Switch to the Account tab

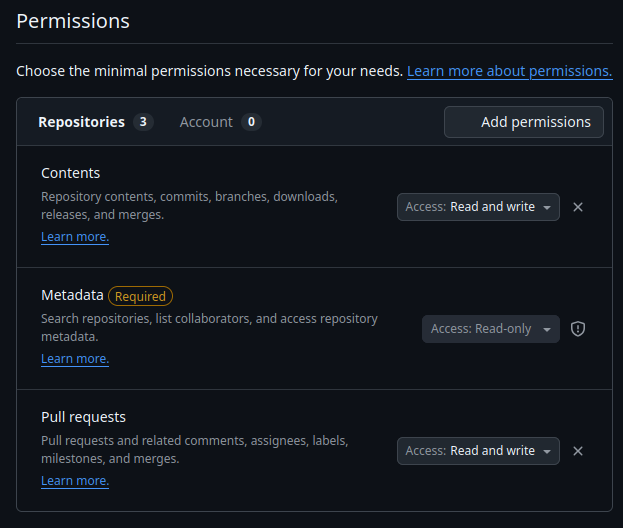pyautogui.click(x=206, y=122)
